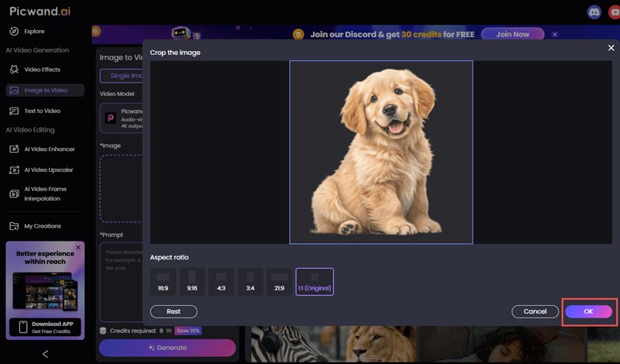Collapse the sidebar with the arrow
Screen dimensions: 620x364
(x=45, y=354)
